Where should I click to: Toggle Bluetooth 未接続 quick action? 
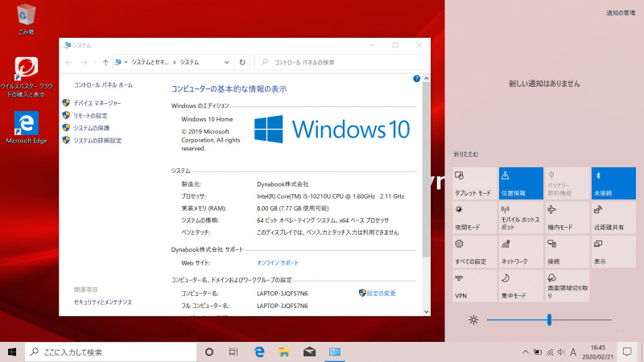tap(613, 183)
